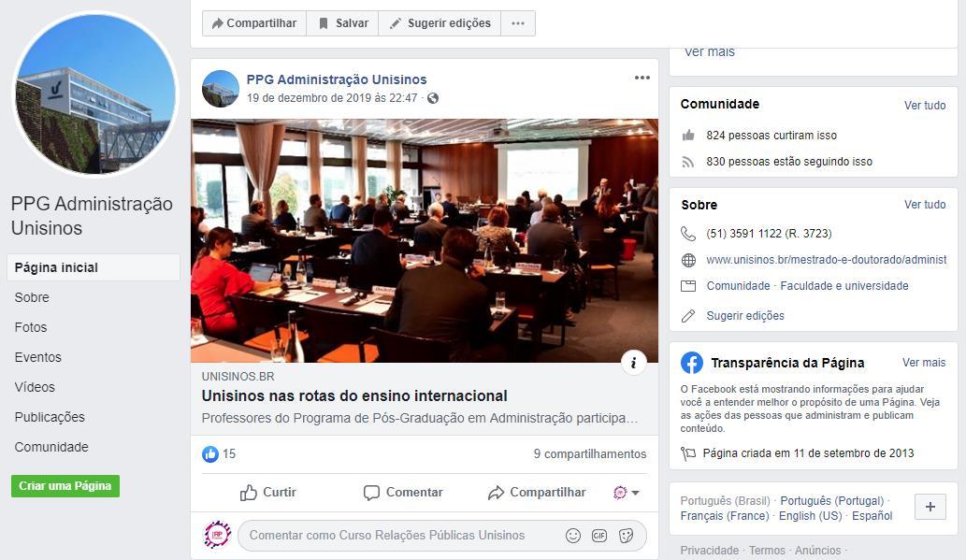Viewport: 966px width, 560px height.
Task: Open the emoji picker in comment box
Action: [573, 536]
